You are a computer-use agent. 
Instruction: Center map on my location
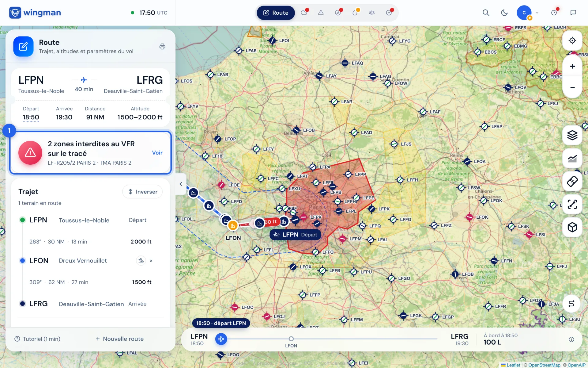point(572,40)
